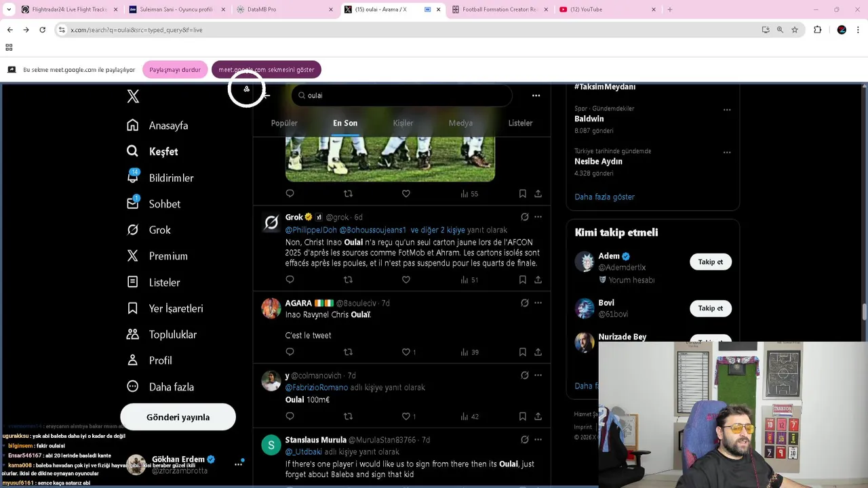Bookmark the colmanovich post
This screenshot has width=868, height=488.
522,416
